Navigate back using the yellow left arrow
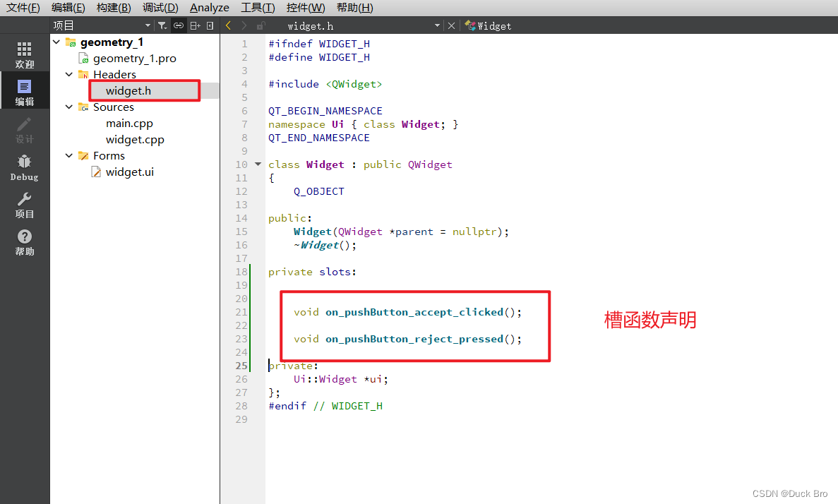The height and width of the screenshot is (504, 838). pyautogui.click(x=227, y=25)
